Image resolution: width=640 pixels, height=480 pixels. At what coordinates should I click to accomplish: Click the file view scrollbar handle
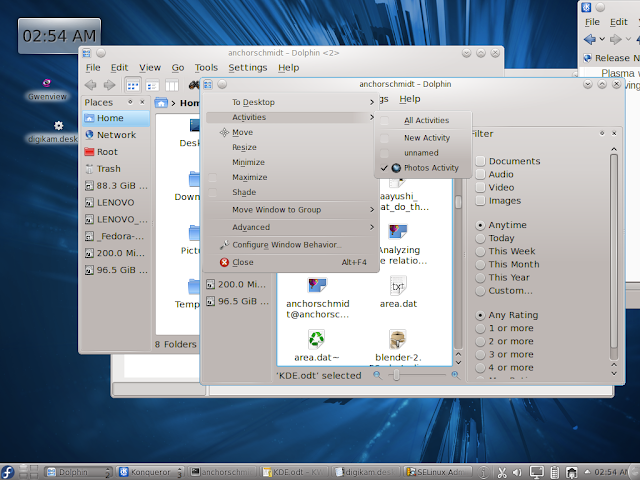[x=458, y=202]
